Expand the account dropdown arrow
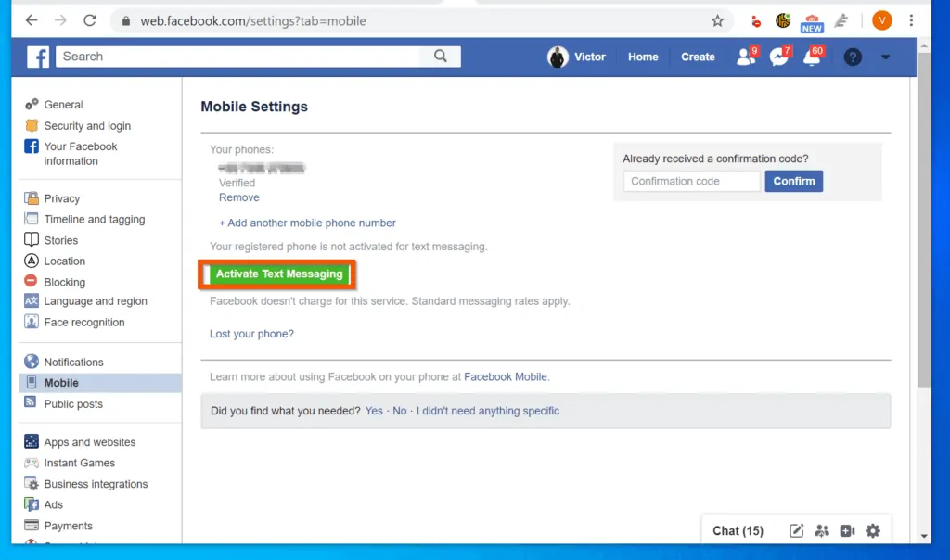The image size is (950, 560). pos(885,57)
